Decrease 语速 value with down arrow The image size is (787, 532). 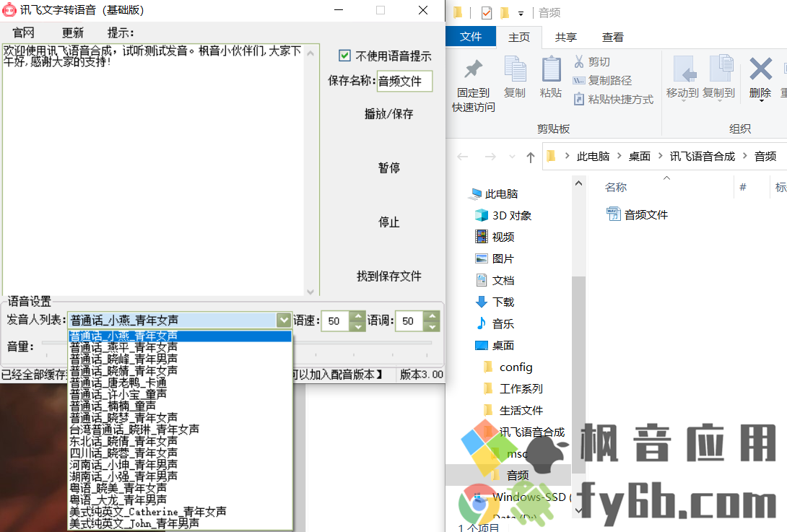[357, 326]
